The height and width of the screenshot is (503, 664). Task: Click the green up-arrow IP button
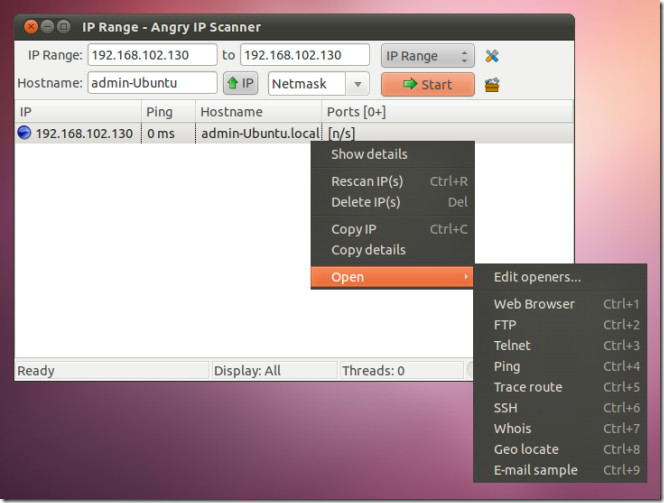pyautogui.click(x=241, y=83)
